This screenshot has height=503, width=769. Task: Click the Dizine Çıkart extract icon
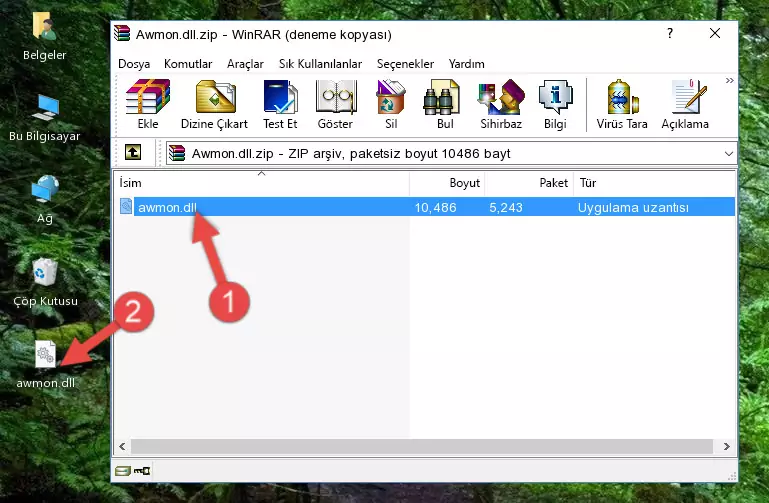[214, 104]
